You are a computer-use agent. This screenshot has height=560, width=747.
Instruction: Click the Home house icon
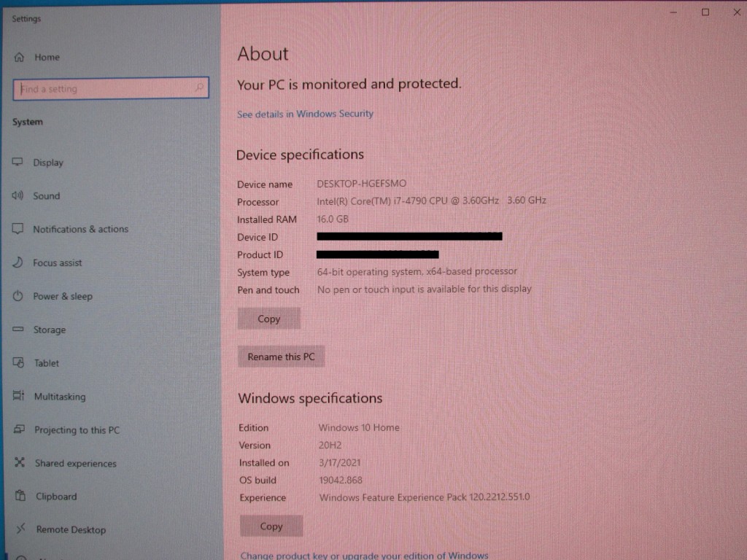(x=19, y=57)
